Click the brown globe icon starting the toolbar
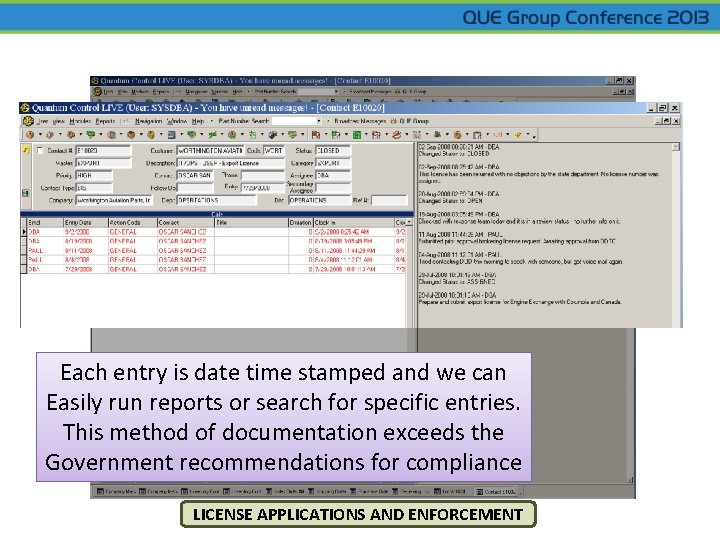 (30, 135)
